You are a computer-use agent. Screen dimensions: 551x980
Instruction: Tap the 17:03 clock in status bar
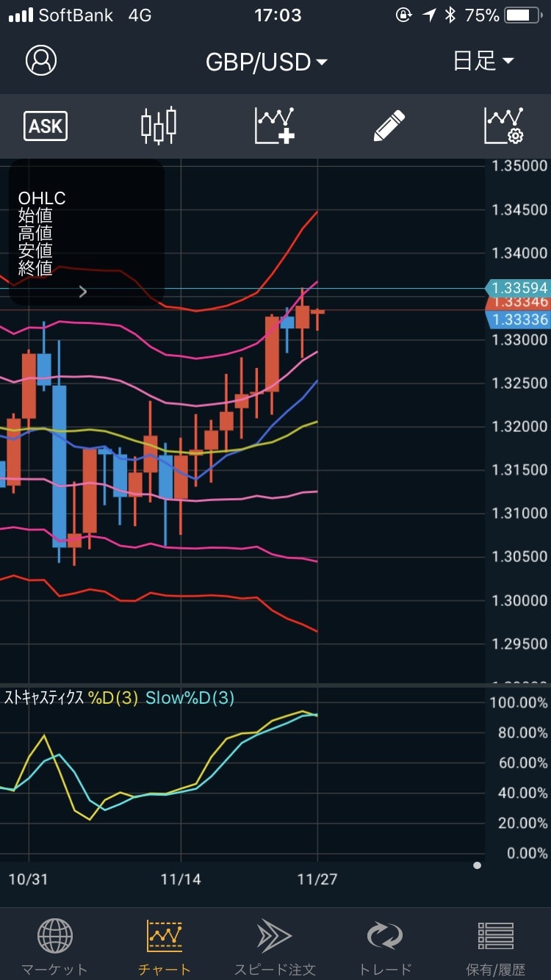pyautogui.click(x=277, y=15)
